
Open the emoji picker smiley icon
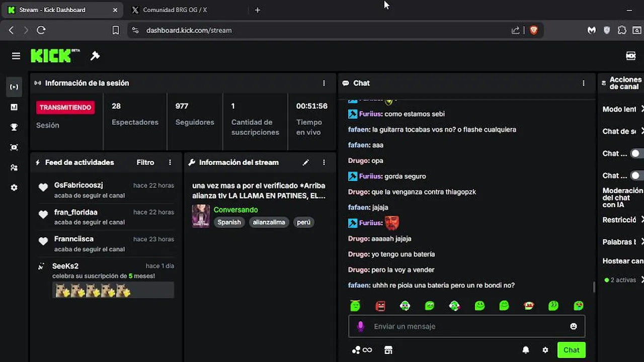pos(573,326)
